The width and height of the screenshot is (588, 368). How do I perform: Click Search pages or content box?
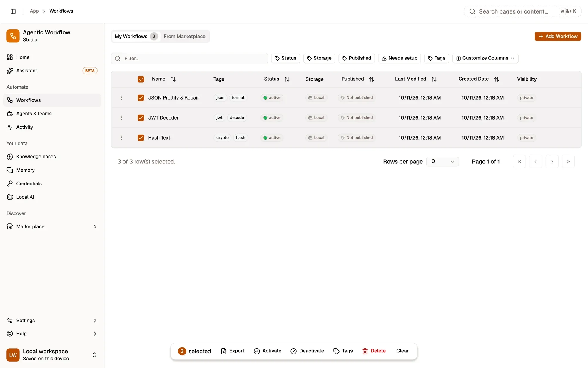pyautogui.click(x=522, y=11)
